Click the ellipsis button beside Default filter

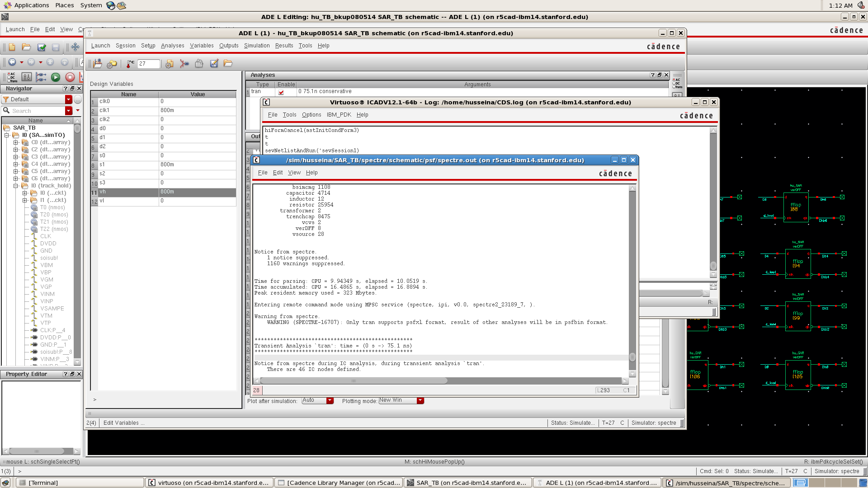click(78, 99)
